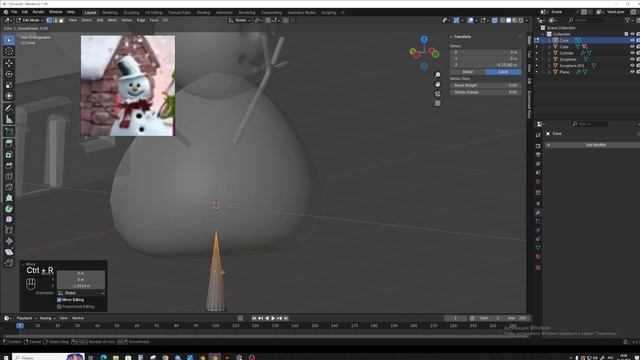Select the Transform tool

tap(9, 96)
